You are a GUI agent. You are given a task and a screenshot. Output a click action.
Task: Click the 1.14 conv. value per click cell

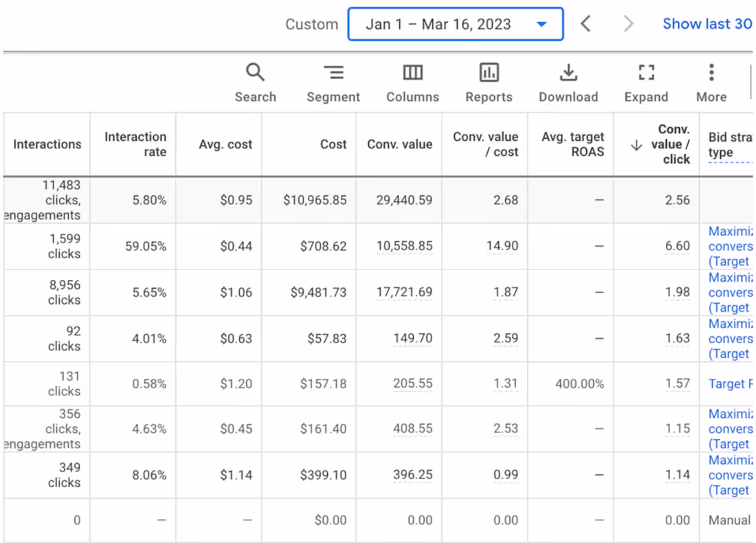[x=678, y=475]
